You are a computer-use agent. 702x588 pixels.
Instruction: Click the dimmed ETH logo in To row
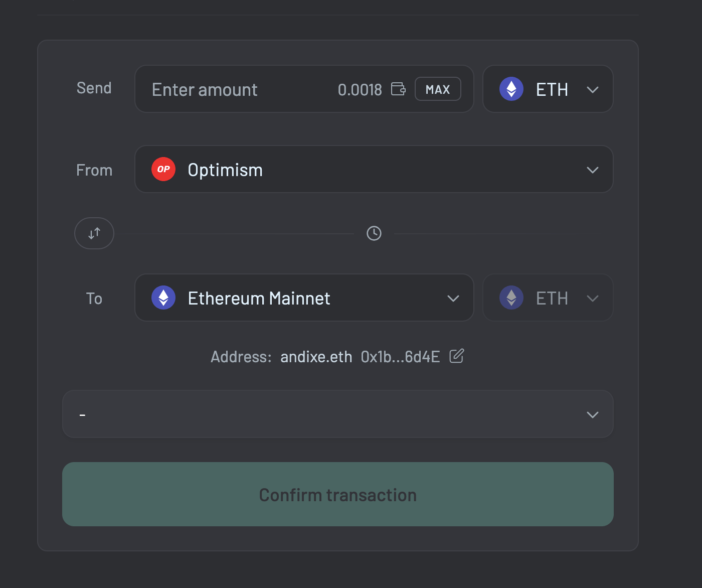(511, 298)
